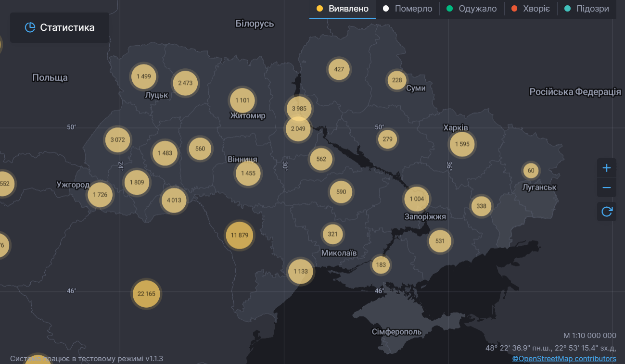Click the Польща country label
Screen dimensions: 625x364
tap(50, 77)
